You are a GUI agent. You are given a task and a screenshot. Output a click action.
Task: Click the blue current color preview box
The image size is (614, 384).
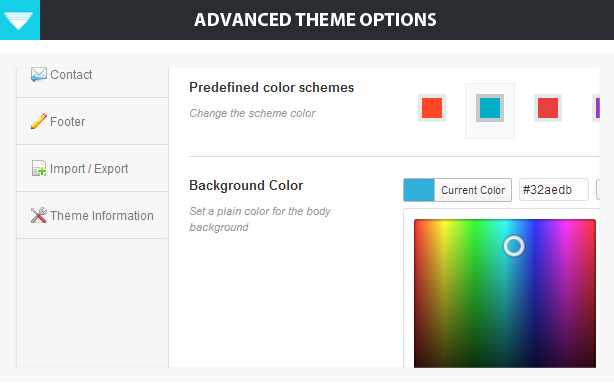(419, 190)
